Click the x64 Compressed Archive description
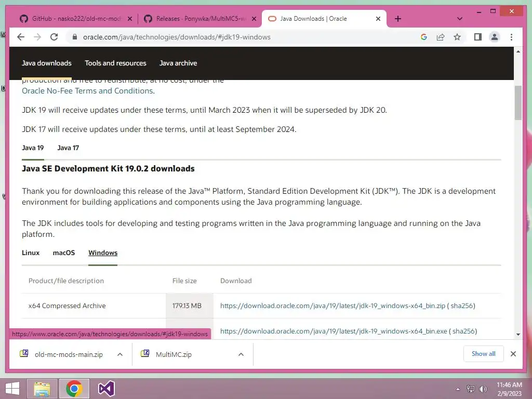This screenshot has width=532, height=399. 67,305
